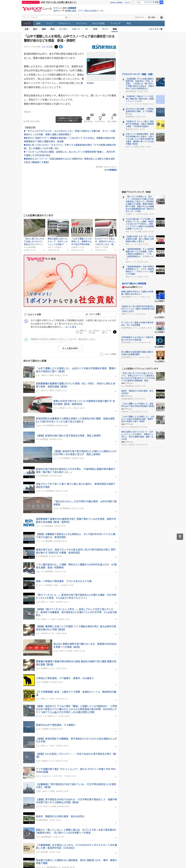Image resolution: width=186 pixels, height=868 pixels.
Task: Share the article on Facebook
Action: pyautogui.click(x=61, y=47)
